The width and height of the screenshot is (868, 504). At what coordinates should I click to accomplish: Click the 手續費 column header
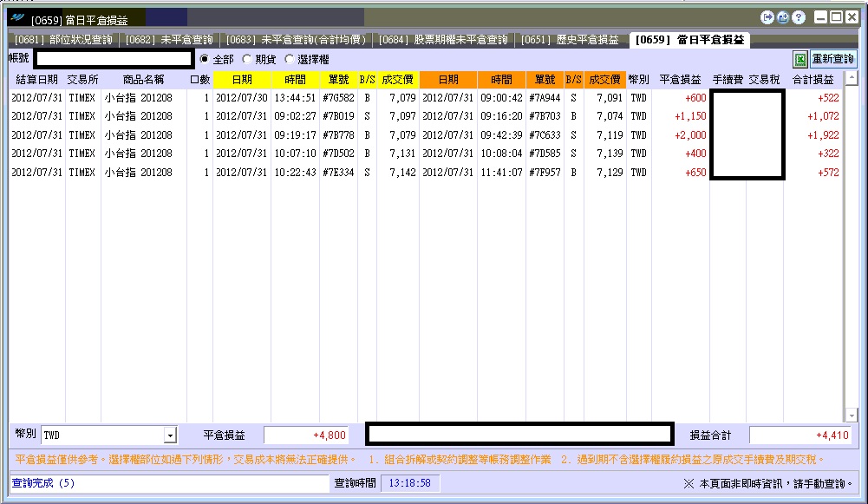click(728, 80)
